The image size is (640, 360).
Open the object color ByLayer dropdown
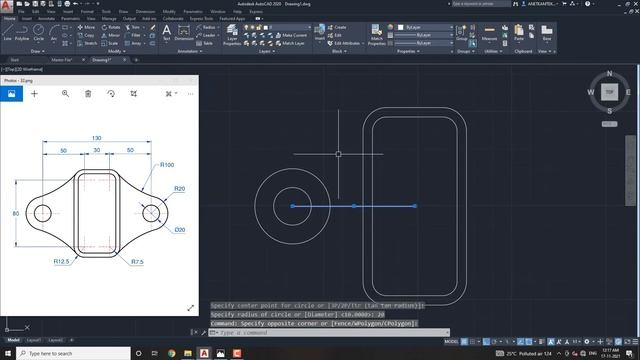pos(425,27)
